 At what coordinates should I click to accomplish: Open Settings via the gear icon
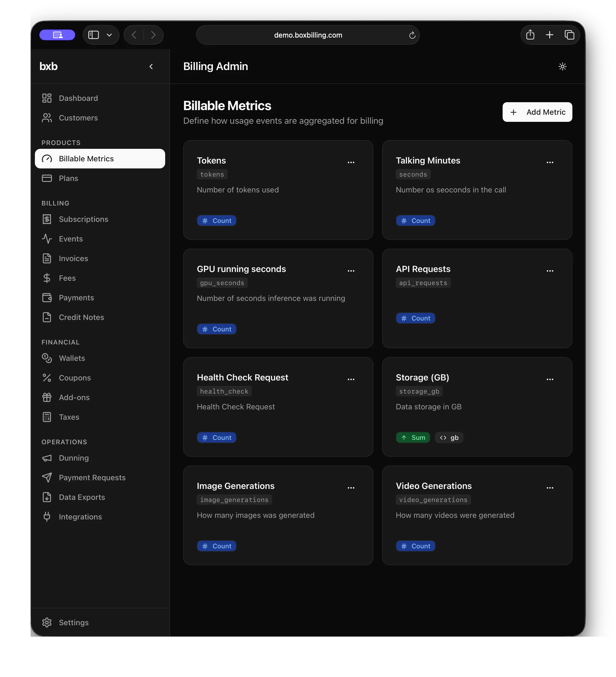click(x=47, y=622)
